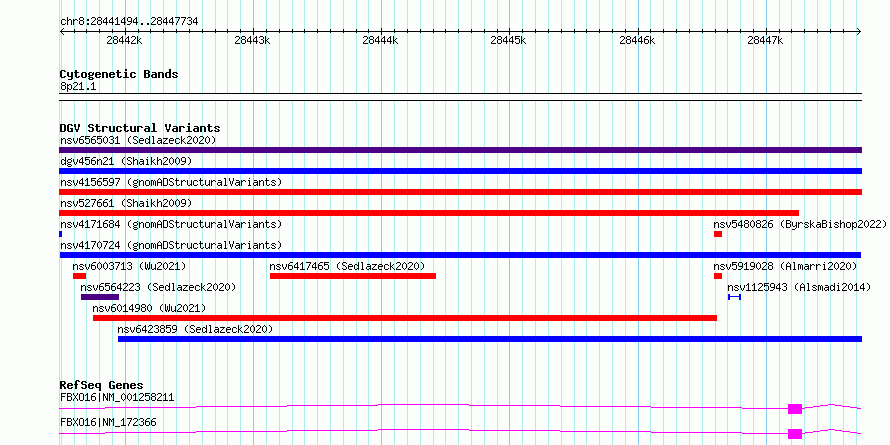Select the blue nsv4170724 variant bar

[x=460, y=255]
